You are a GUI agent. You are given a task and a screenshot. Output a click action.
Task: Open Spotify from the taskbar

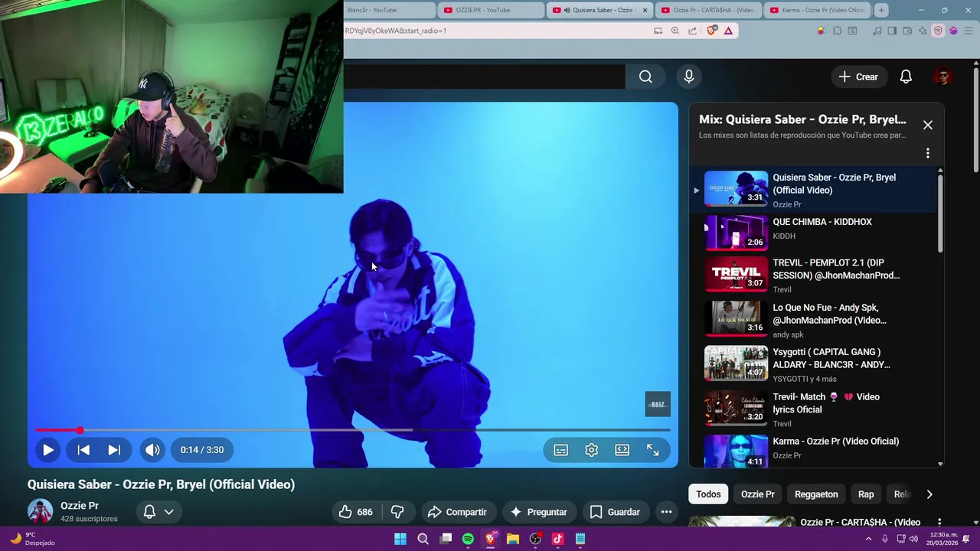(468, 539)
